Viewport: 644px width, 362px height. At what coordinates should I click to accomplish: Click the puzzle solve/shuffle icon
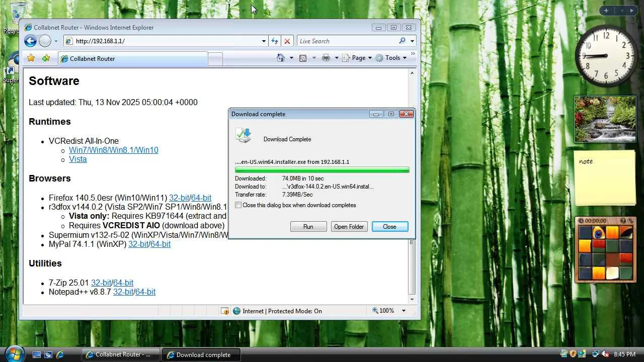631,221
